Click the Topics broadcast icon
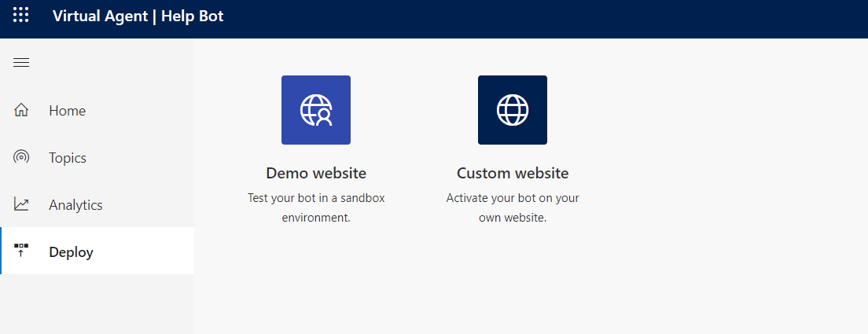868x334 pixels. [x=21, y=157]
